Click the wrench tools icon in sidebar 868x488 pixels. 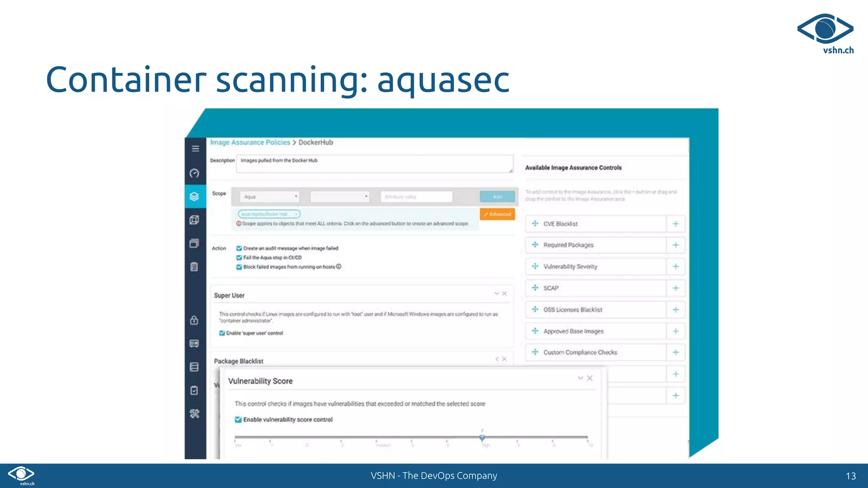coord(195,414)
